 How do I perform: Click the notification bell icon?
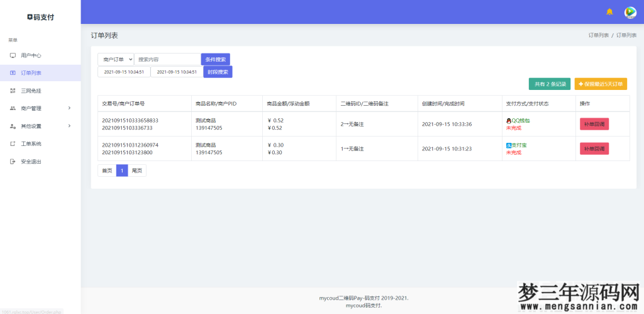pyautogui.click(x=609, y=12)
